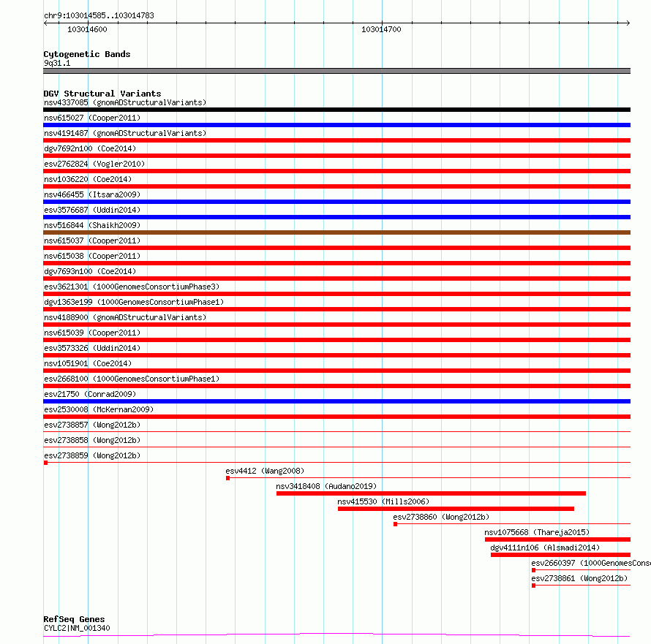Click nsv1051901 (Coe2014) label

click(88, 363)
